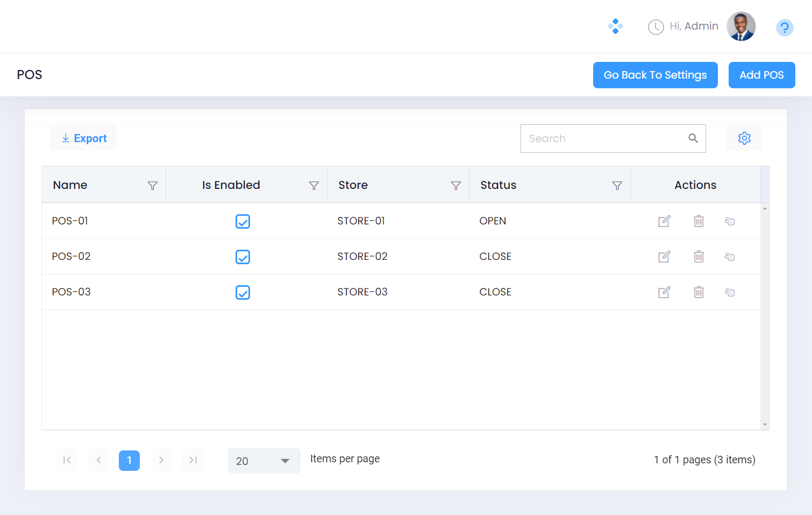Screen dimensions: 812x515
Task: Click into the Search field
Action: pos(605,139)
